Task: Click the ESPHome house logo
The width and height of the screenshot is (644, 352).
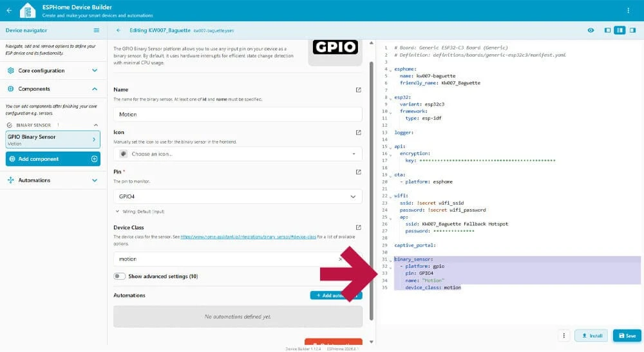Action: tap(28, 11)
